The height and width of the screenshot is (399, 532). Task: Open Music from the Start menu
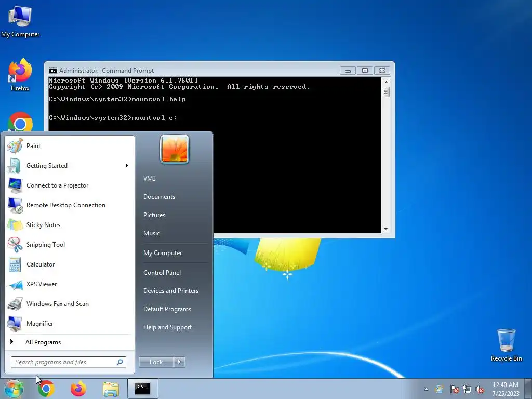(x=151, y=233)
